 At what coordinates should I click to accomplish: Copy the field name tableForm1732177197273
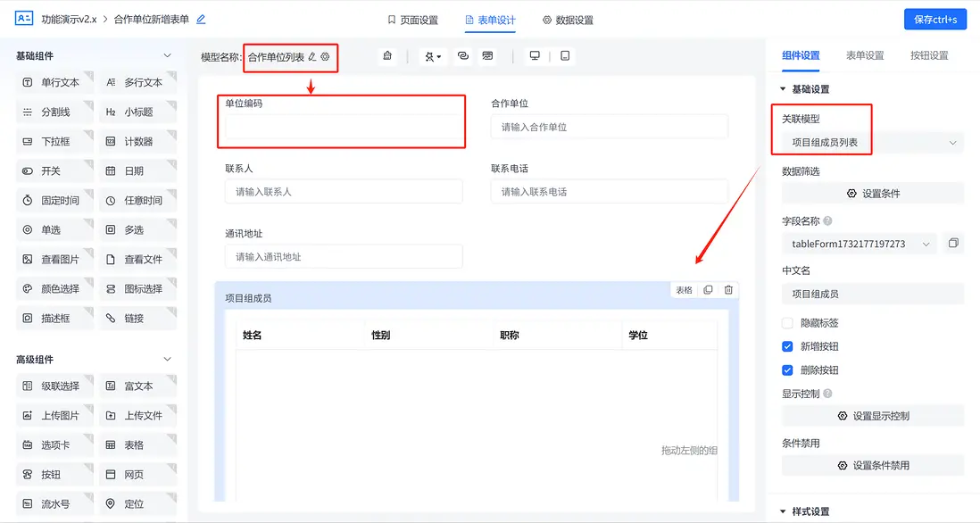[953, 243]
